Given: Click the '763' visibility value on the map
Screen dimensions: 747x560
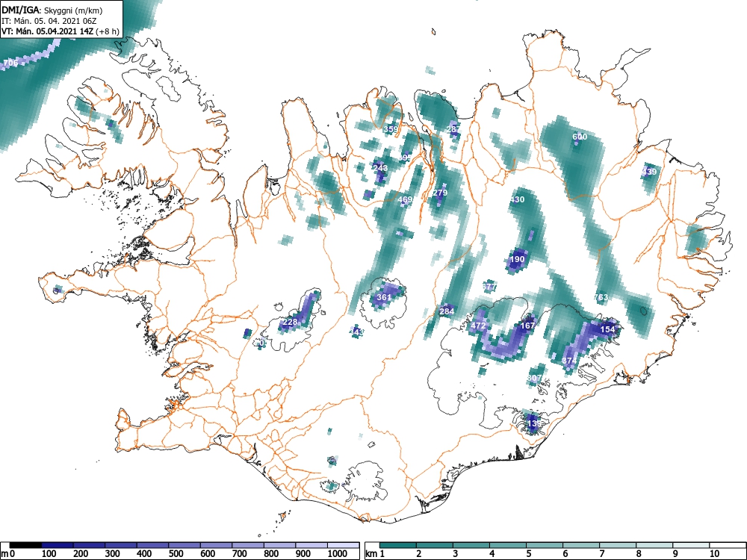Looking at the screenshot, I should (x=601, y=297).
